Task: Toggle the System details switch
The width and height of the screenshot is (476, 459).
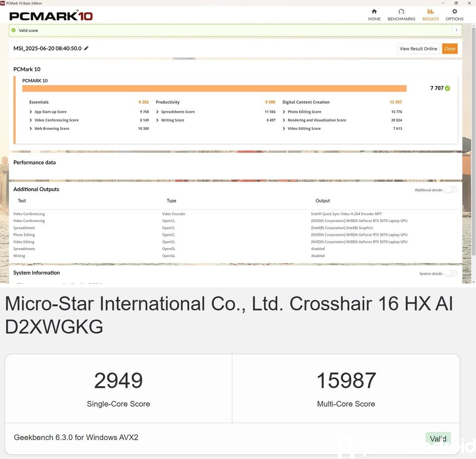Action: click(451, 273)
